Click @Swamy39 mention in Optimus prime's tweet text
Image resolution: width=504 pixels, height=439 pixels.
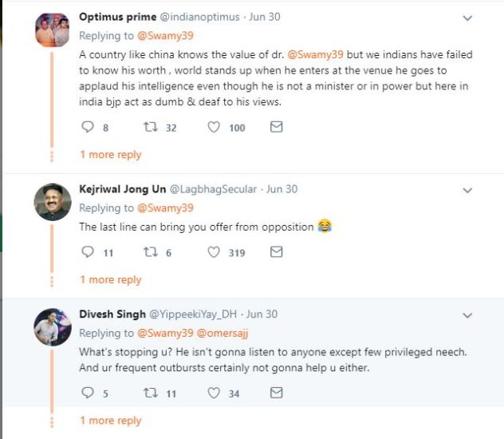321,53
